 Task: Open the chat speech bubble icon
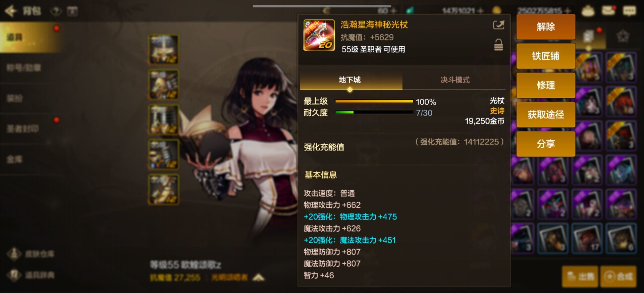(629, 11)
